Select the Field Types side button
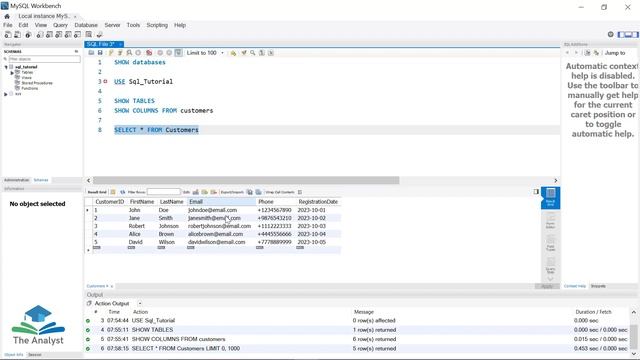 click(550, 243)
